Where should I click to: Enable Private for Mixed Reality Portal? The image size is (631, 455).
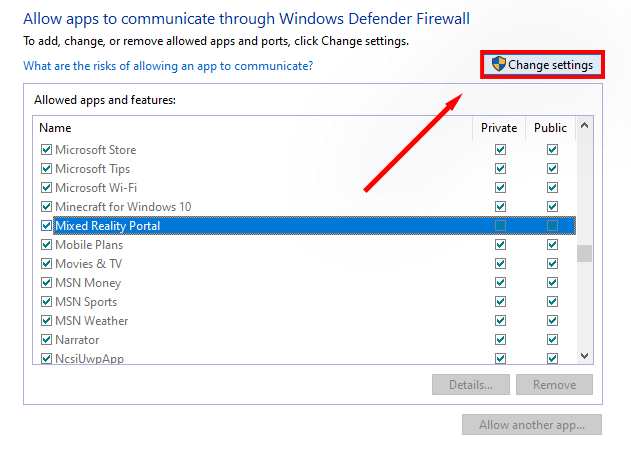[500, 226]
